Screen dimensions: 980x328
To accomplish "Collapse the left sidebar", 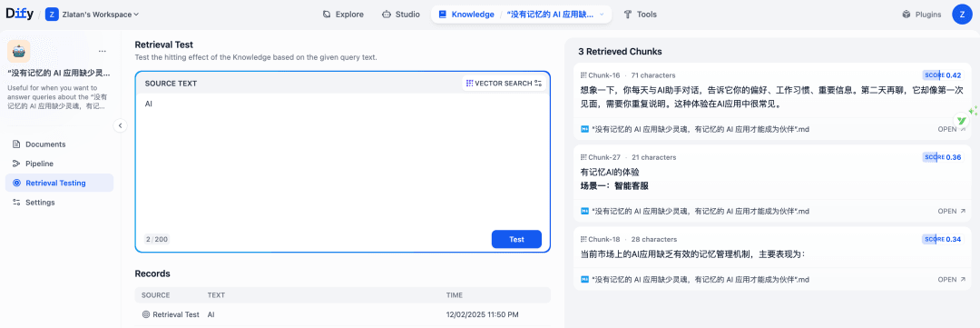I will 121,125.
